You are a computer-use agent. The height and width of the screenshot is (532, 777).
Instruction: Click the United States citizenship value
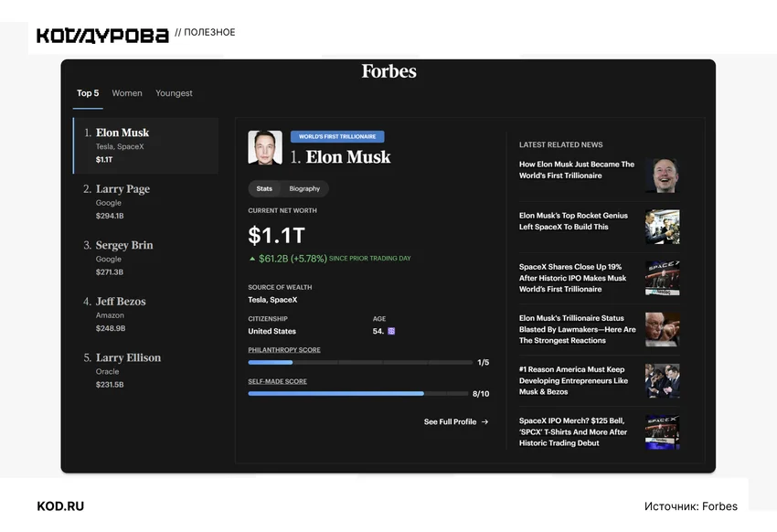click(271, 332)
